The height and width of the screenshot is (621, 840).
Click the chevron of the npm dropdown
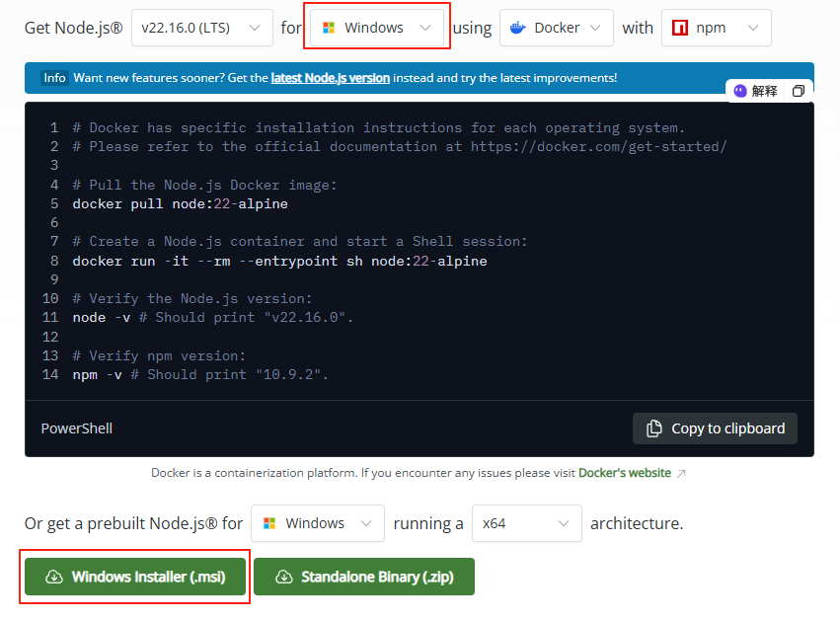coord(753,28)
